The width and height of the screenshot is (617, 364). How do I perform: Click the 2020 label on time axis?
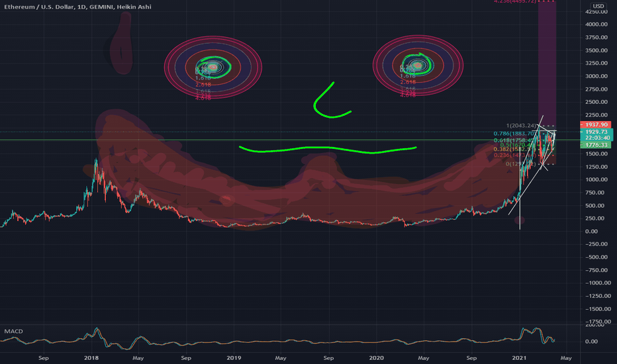pos(376,358)
